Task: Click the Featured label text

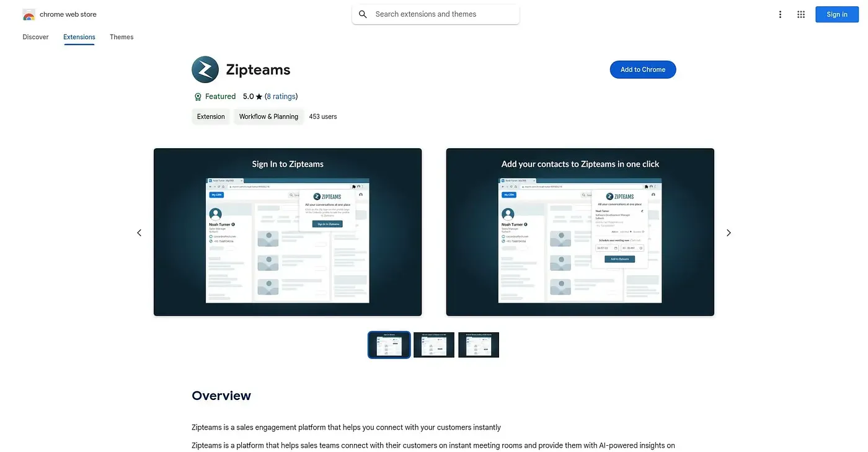Action: pos(221,97)
